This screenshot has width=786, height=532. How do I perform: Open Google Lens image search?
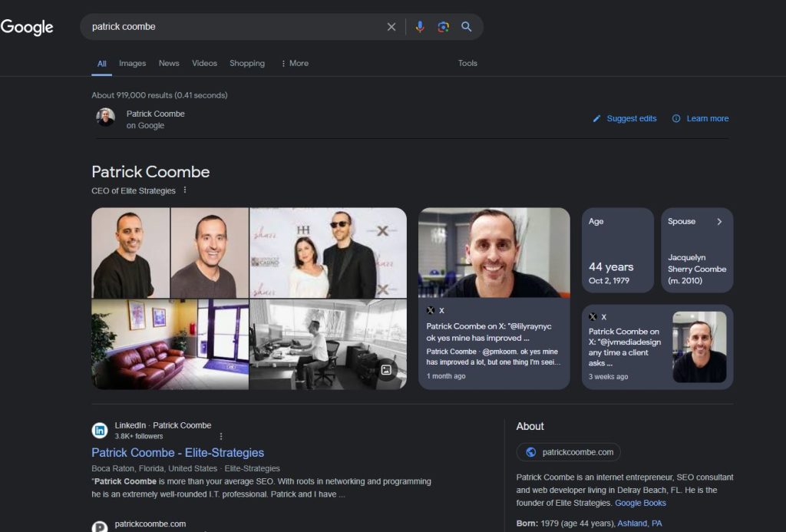tap(443, 27)
